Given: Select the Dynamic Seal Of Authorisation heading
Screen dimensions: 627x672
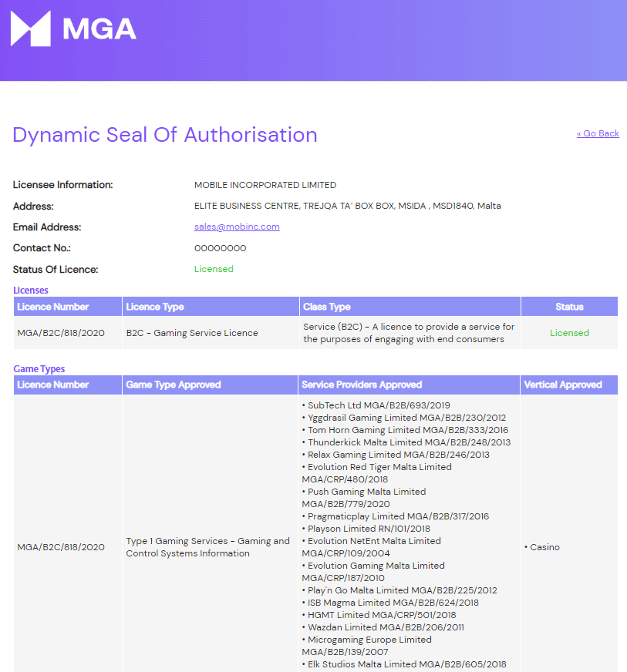Looking at the screenshot, I should [x=165, y=135].
